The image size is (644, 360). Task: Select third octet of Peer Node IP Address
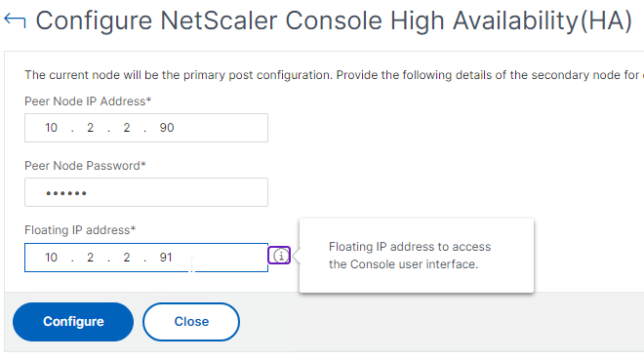point(127,128)
